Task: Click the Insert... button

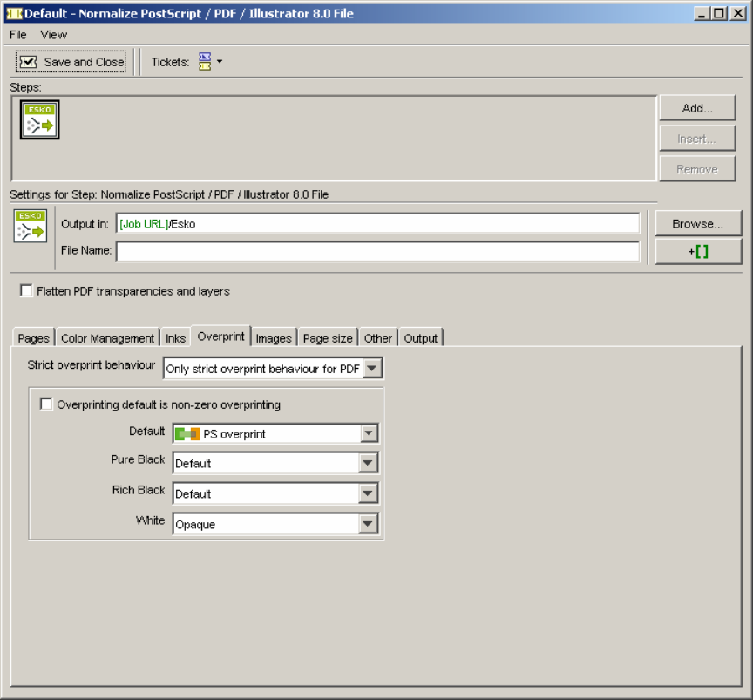Action: tap(697, 139)
